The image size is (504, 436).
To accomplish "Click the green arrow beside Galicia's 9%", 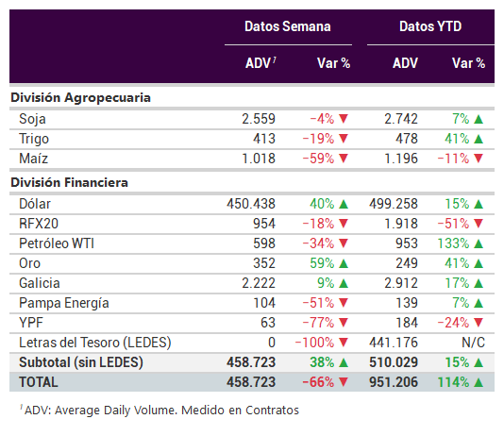I will (x=344, y=283).
